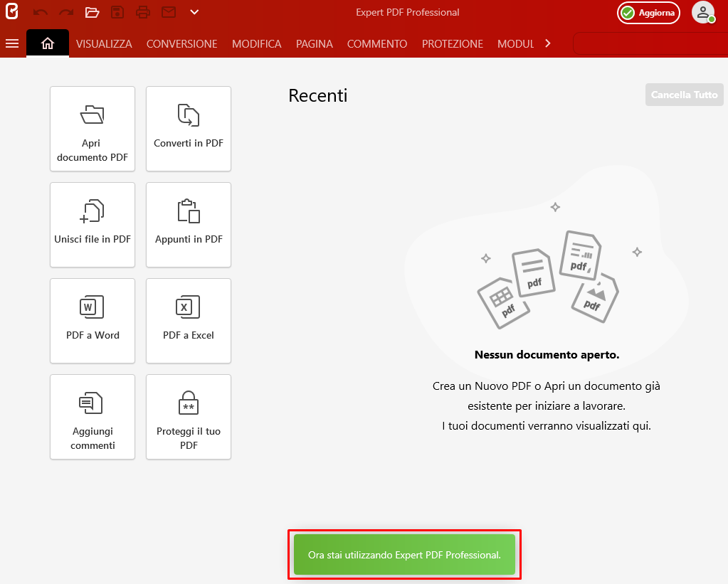Image resolution: width=728 pixels, height=584 pixels.
Task: Click the green Expert PDF Professional notification
Action: [404, 555]
